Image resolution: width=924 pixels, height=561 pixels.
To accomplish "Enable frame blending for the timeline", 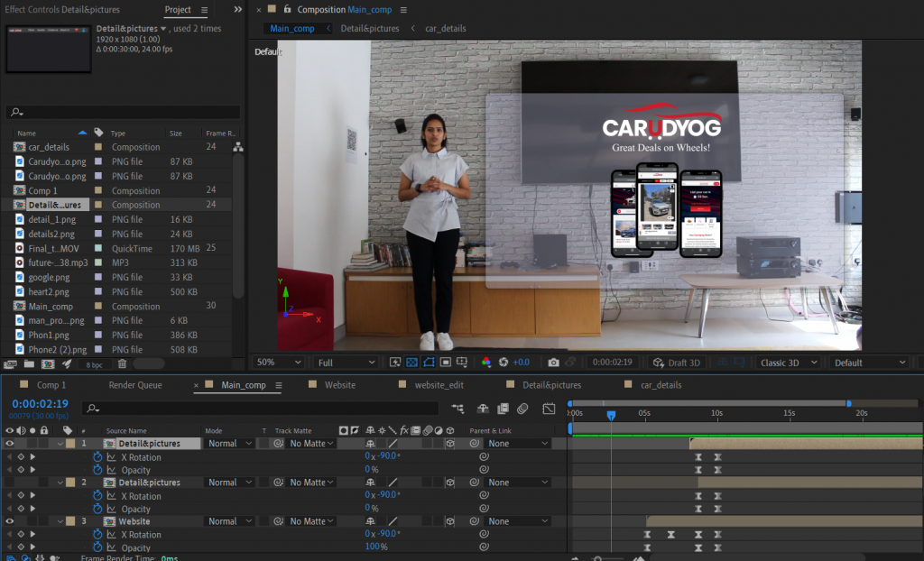I will coord(503,409).
